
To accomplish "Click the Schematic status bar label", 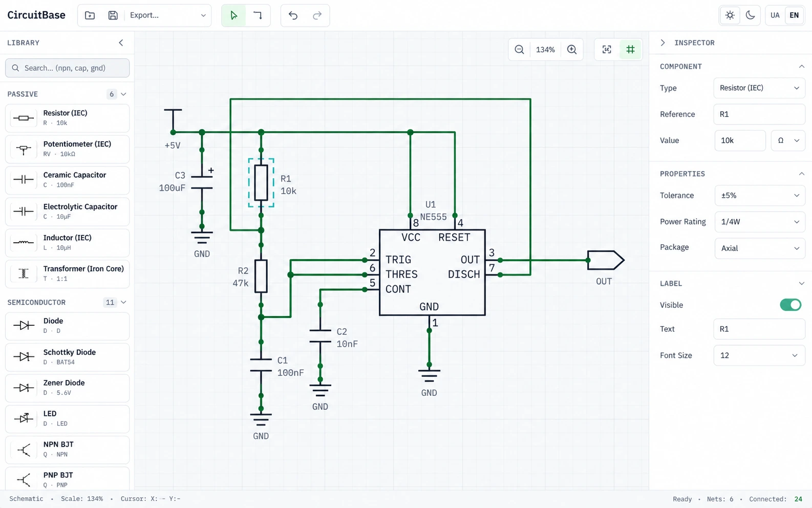I will tap(26, 499).
